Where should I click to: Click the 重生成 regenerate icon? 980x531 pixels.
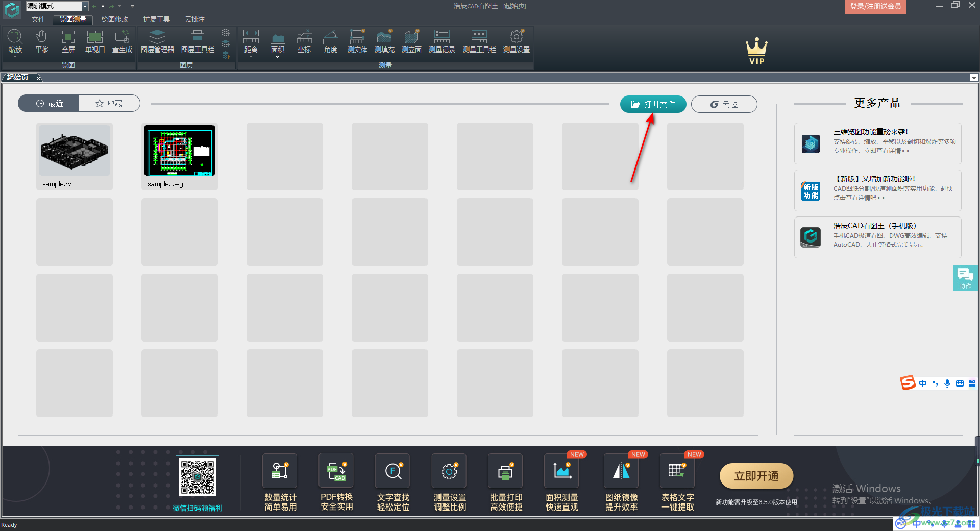(x=122, y=41)
